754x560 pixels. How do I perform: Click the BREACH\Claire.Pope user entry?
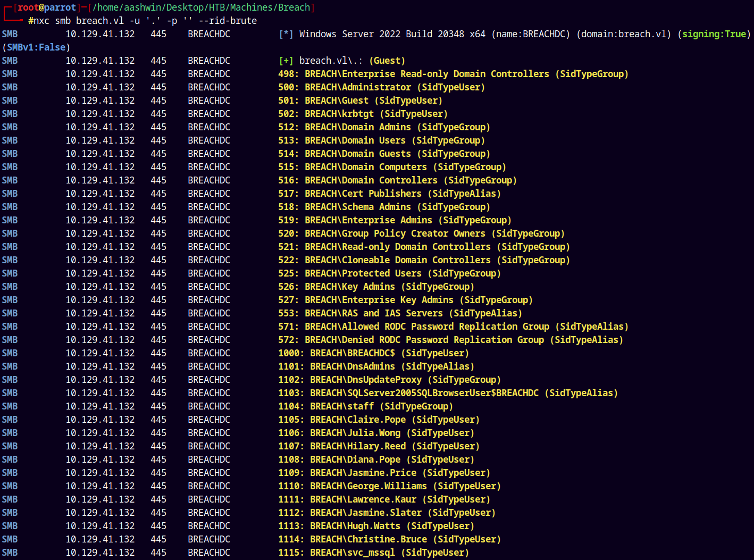pos(394,420)
